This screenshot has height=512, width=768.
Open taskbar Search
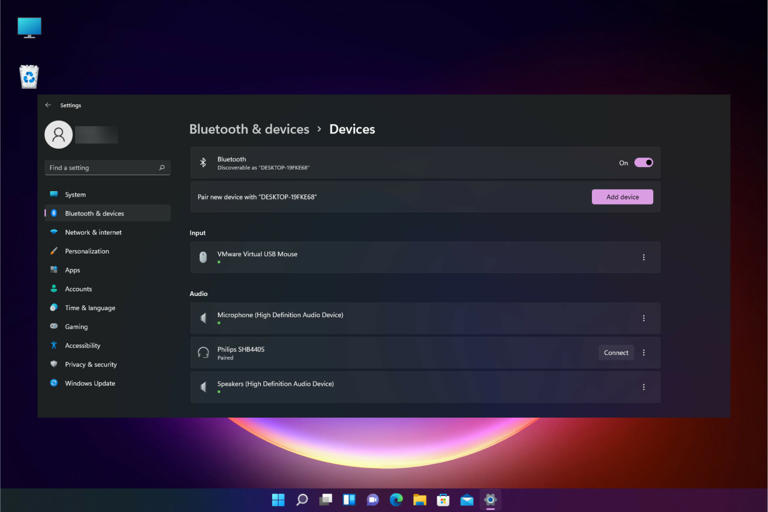[302, 500]
